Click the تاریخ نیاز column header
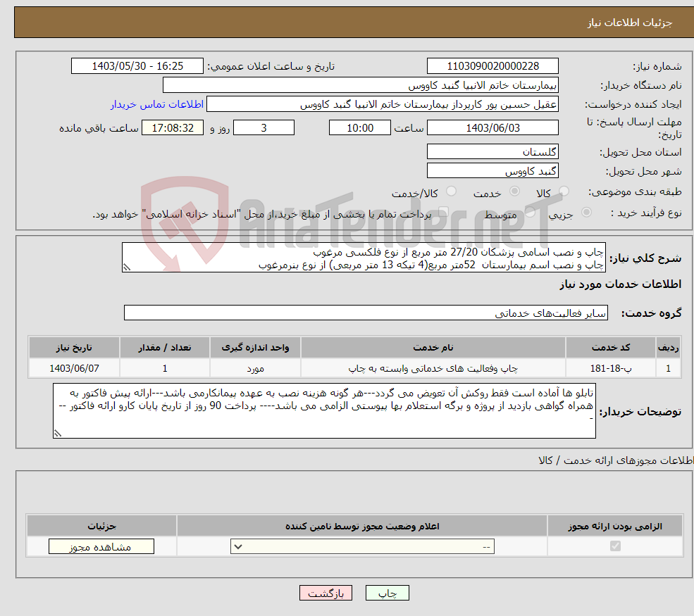This screenshot has width=694, height=616. click(x=75, y=348)
